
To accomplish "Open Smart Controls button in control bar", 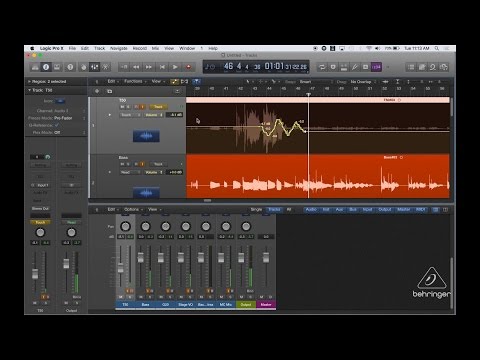I will (x=84, y=67).
